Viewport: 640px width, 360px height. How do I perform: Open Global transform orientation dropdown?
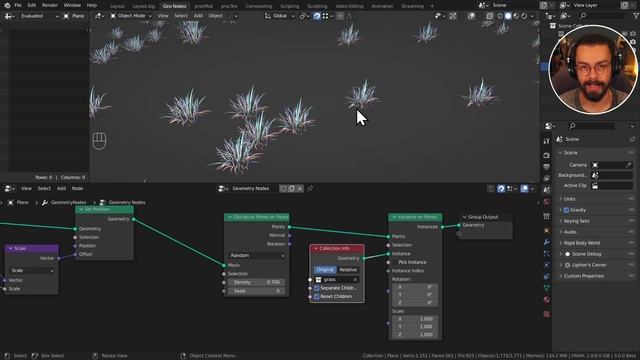tap(279, 16)
